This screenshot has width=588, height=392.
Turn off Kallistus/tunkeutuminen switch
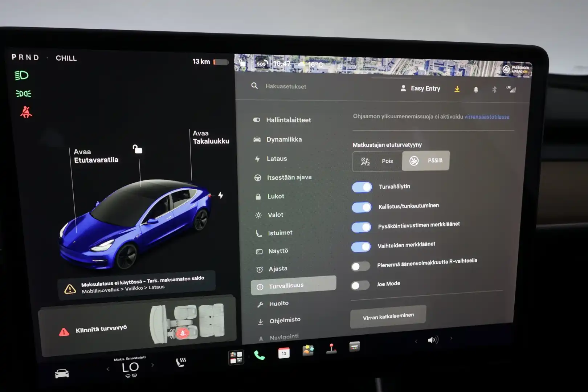click(x=362, y=207)
